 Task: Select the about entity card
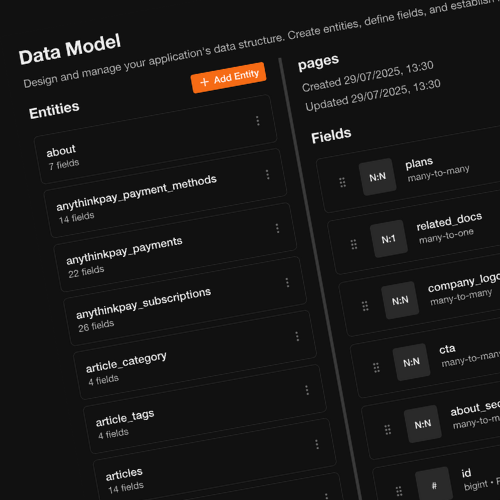[155, 139]
